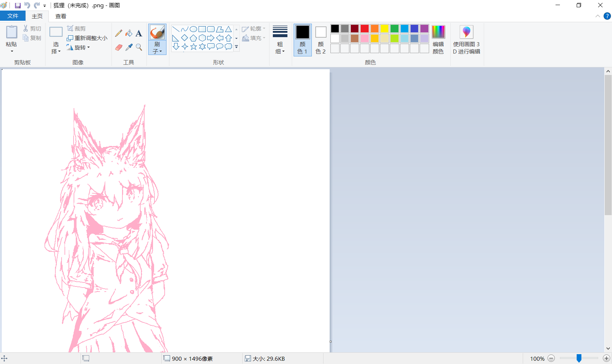This screenshot has height=364, width=612.
Task: Click the Undo arrow in title bar
Action: tap(27, 5)
